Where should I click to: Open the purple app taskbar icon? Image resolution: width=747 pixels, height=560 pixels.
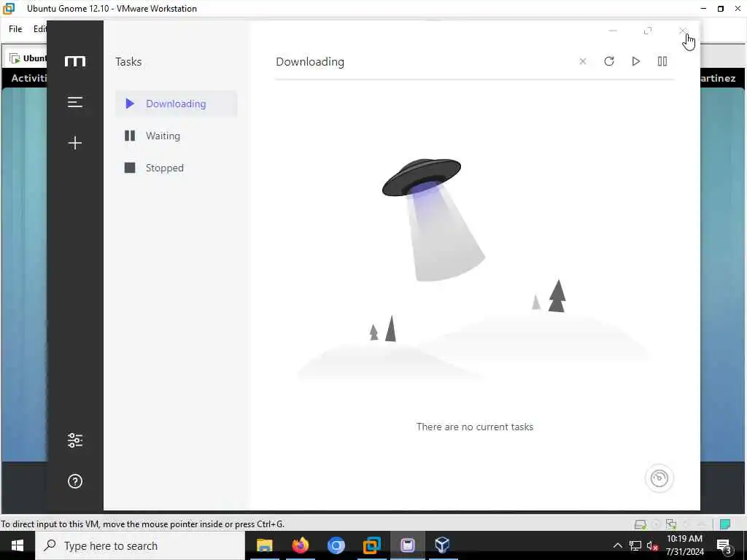407,545
